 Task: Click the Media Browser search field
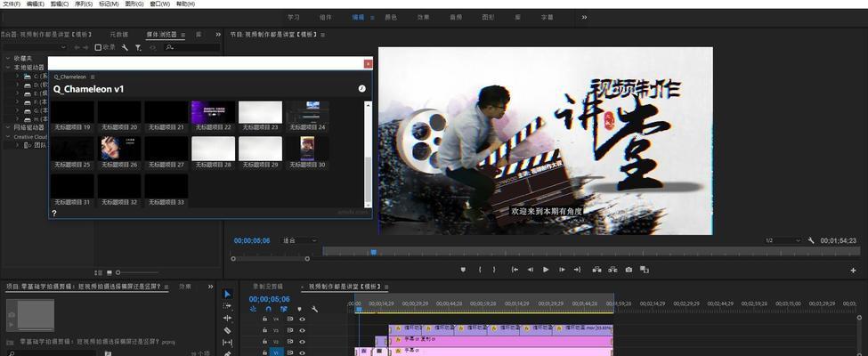[x=192, y=47]
